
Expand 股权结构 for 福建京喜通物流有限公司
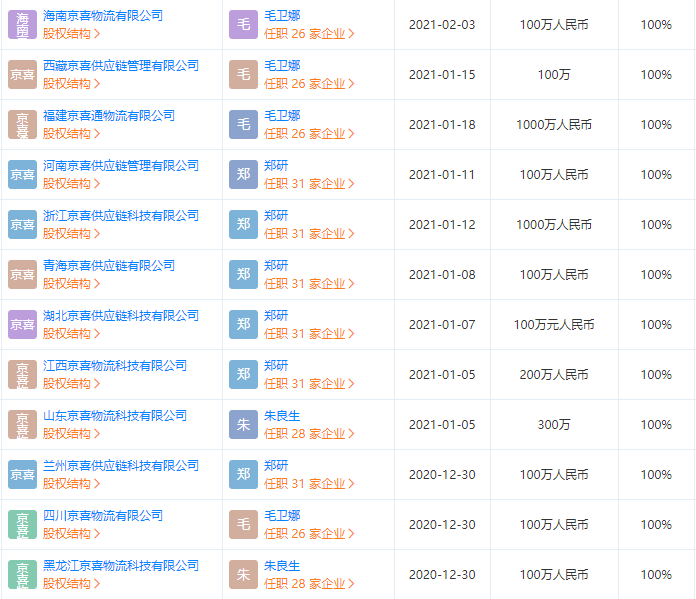71,134
